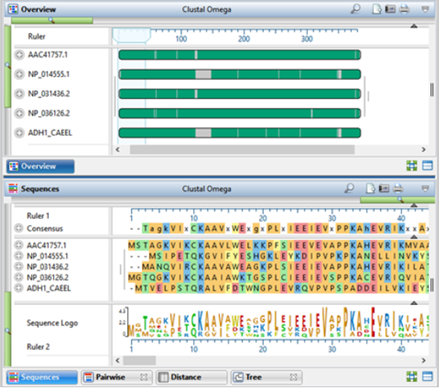Switch to the Distance tab
This screenshot has height=388, width=439.
(x=192, y=377)
